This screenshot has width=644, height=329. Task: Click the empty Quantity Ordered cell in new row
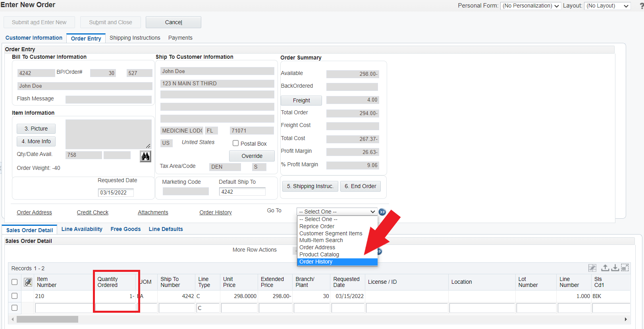116,308
